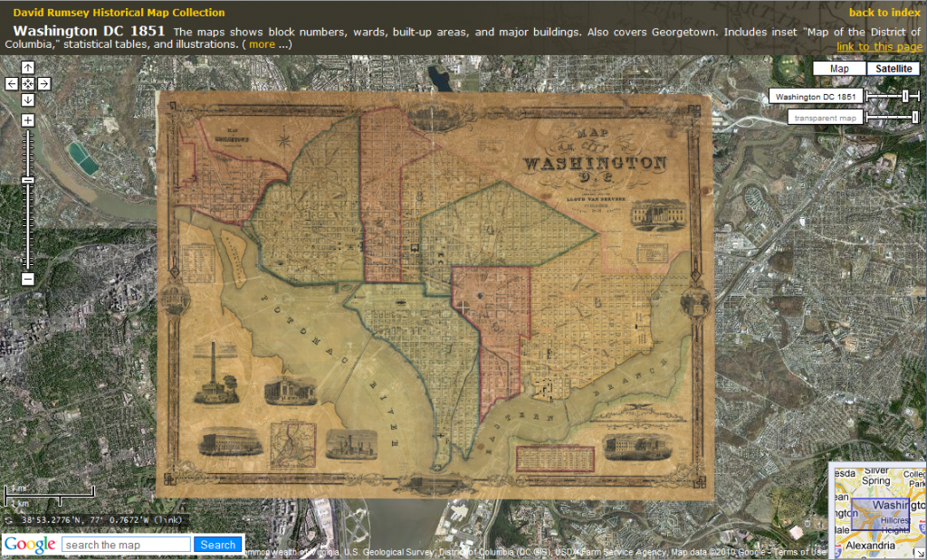Image resolution: width=927 pixels, height=560 pixels.
Task: Click the transparent map slider handle
Action: [x=915, y=118]
